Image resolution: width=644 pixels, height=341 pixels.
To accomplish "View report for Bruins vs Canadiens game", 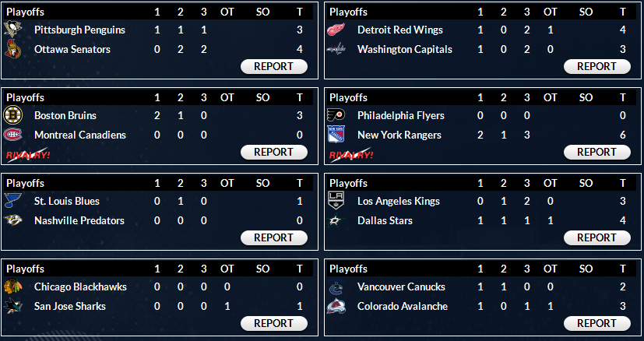I will coord(273,152).
